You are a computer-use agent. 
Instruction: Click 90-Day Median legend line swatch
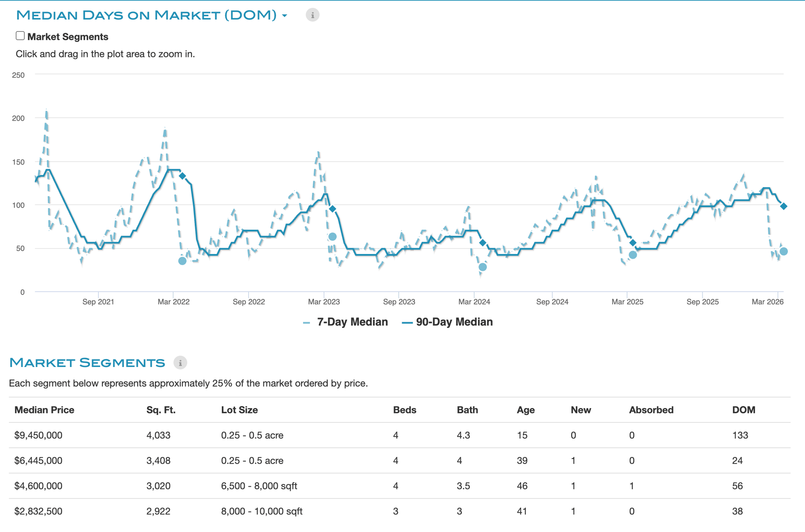(407, 323)
